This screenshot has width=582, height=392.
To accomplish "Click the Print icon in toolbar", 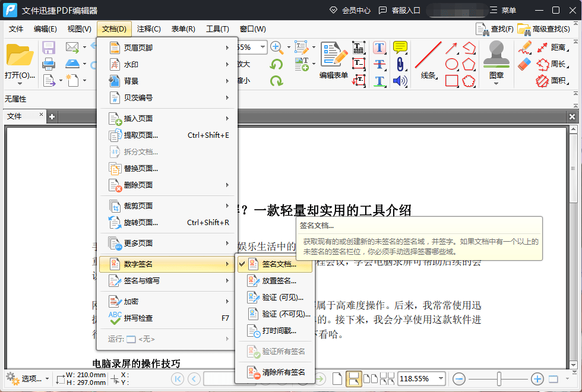I will point(49,64).
